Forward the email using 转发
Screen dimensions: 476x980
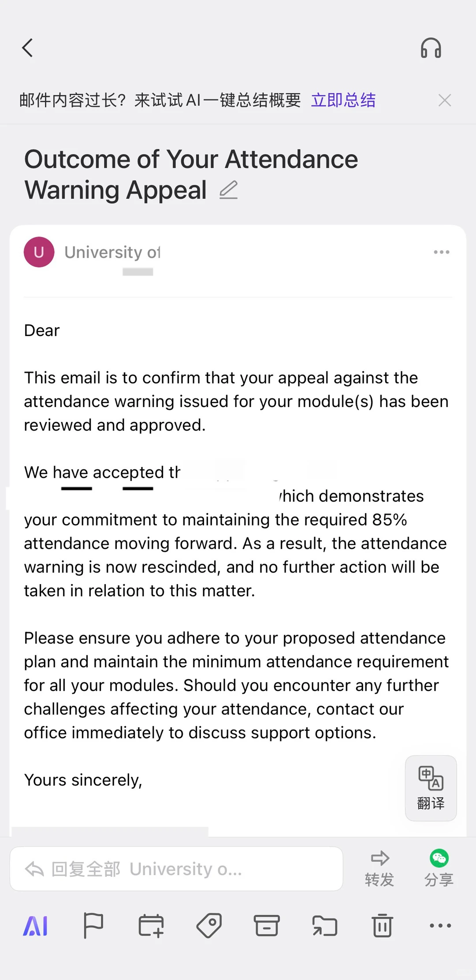tap(379, 869)
